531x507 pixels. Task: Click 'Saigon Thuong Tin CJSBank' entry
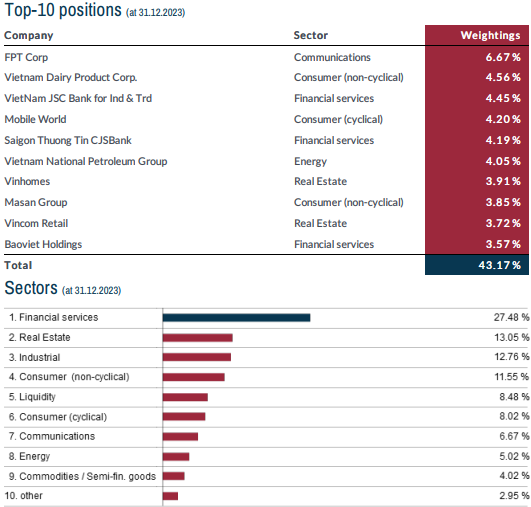(x=68, y=140)
